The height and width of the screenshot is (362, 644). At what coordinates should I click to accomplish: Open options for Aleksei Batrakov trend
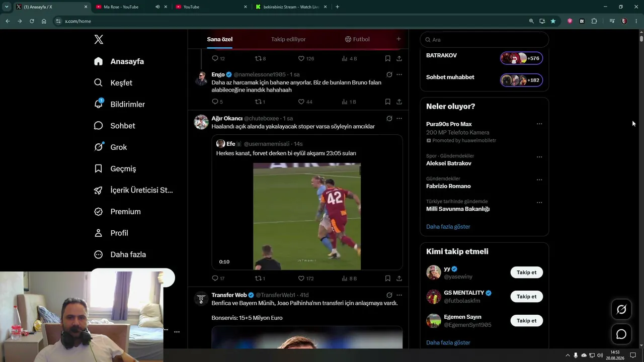(539, 157)
